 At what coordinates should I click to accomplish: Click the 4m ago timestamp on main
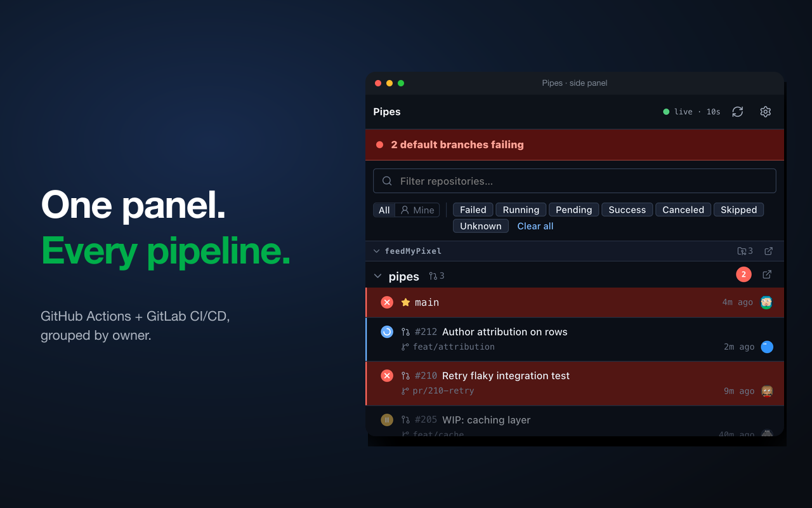737,302
